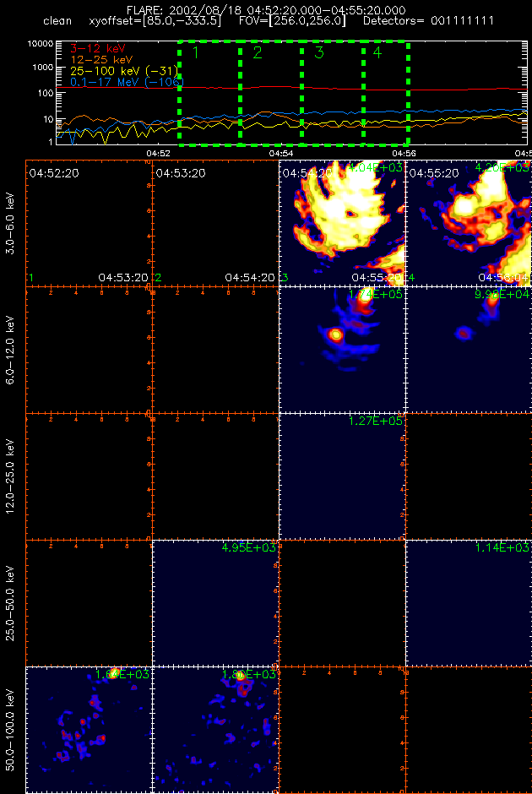Click the 04:54 time axis label

tap(280, 153)
